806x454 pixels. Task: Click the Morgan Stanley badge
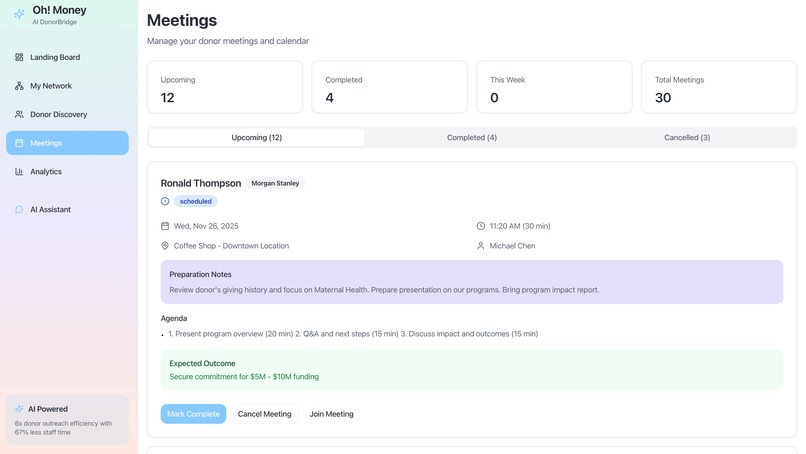coord(276,184)
